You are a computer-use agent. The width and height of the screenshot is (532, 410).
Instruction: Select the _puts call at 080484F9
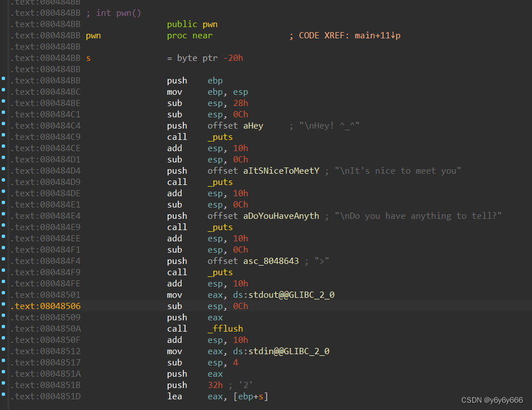pos(220,272)
